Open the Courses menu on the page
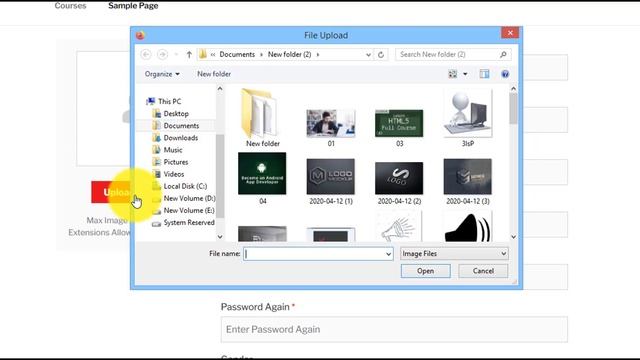The width and height of the screenshot is (640, 360). point(70,6)
